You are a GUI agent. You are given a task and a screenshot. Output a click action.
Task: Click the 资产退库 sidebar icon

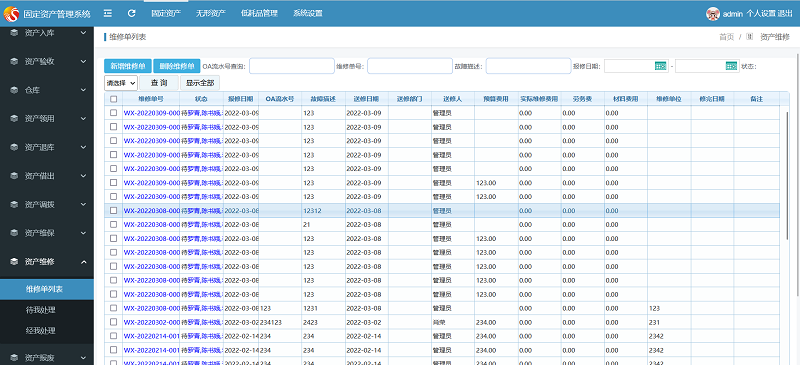[x=14, y=147]
